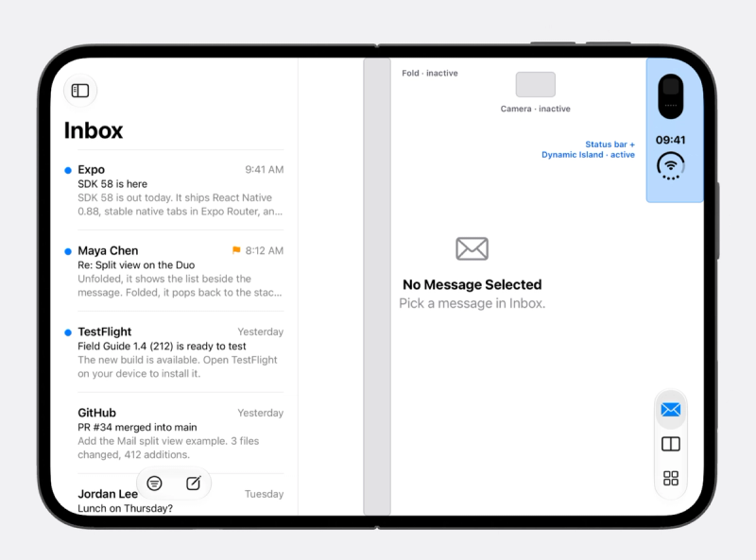Click the Inbox heading
756x560 pixels.
(x=94, y=130)
